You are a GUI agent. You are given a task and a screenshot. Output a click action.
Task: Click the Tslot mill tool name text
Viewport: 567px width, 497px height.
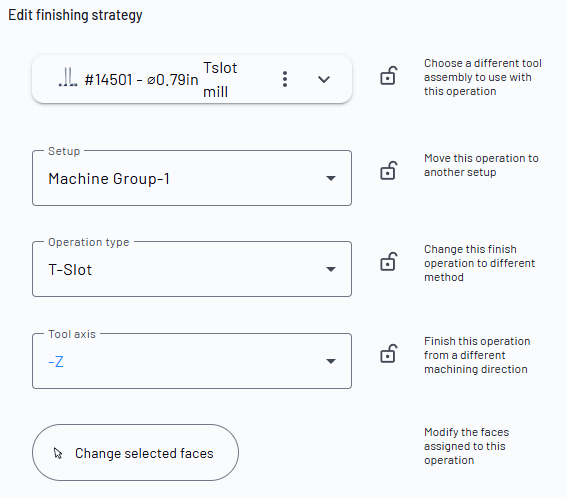220,80
